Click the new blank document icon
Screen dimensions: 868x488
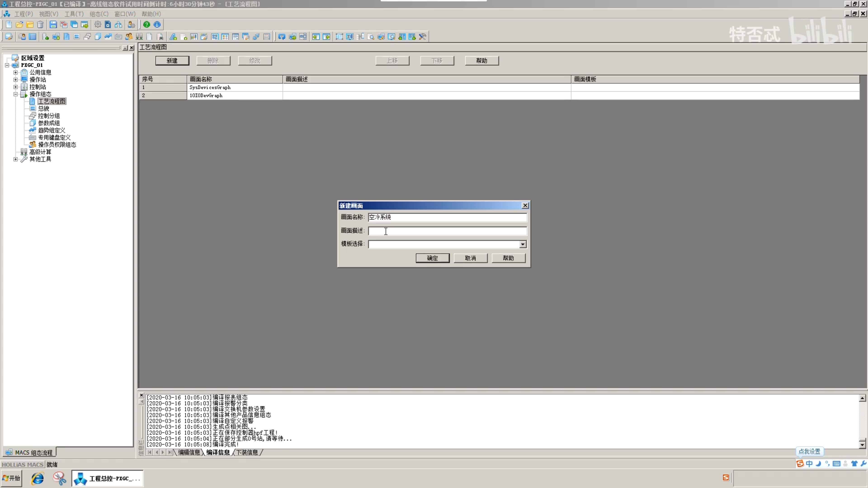[9, 24]
